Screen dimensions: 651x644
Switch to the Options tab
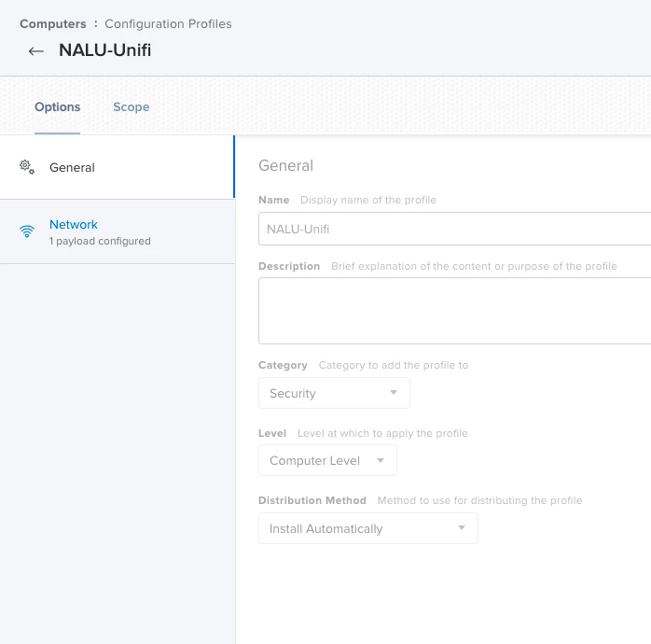point(57,106)
